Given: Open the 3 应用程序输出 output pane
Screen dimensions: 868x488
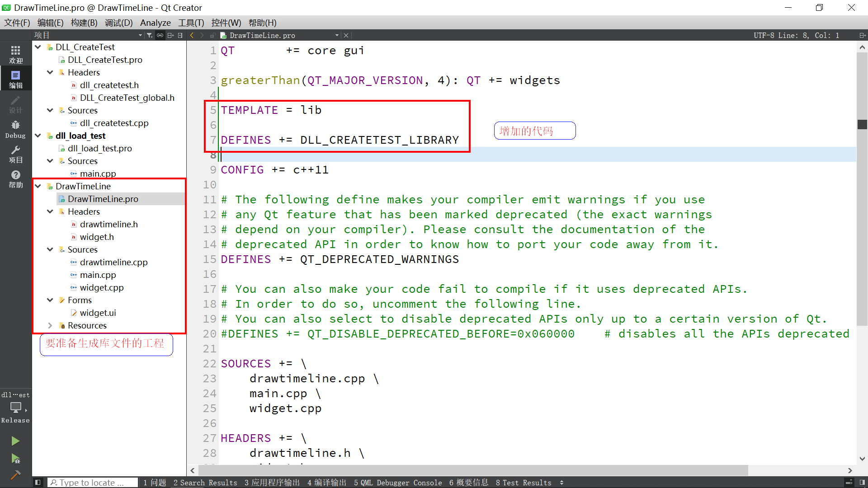Looking at the screenshot, I should [x=272, y=483].
